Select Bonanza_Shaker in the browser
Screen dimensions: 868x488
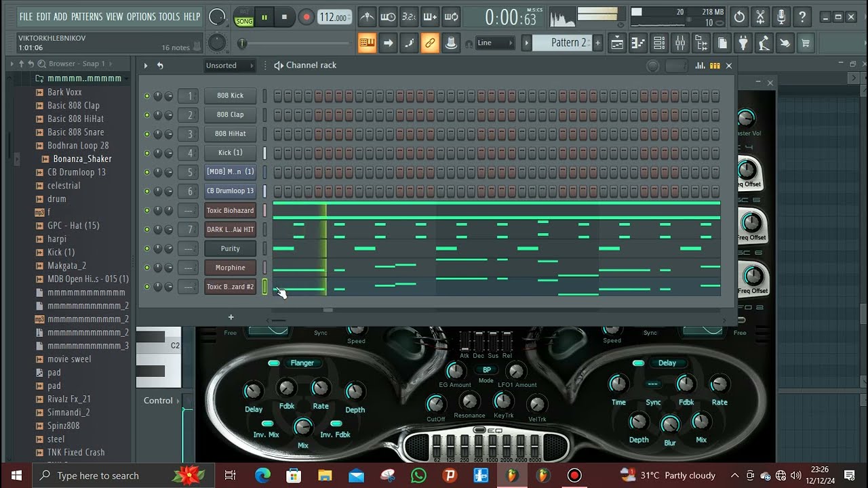82,159
